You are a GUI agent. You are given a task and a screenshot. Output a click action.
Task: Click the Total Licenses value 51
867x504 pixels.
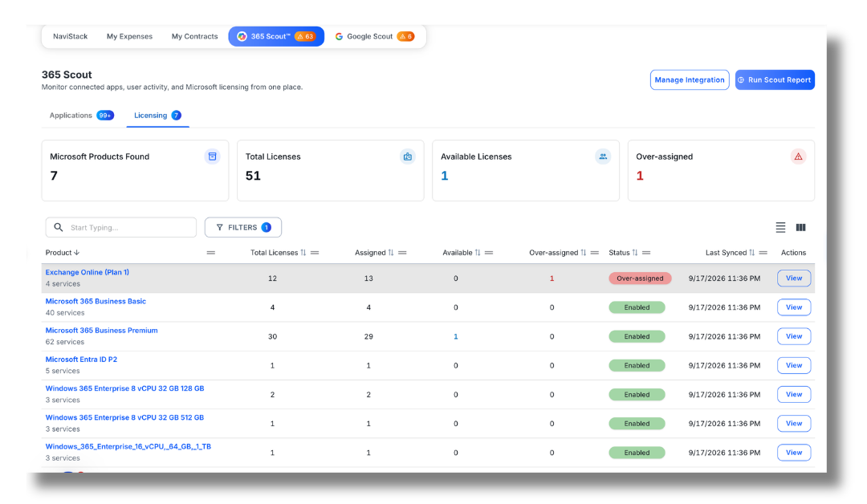[253, 176]
